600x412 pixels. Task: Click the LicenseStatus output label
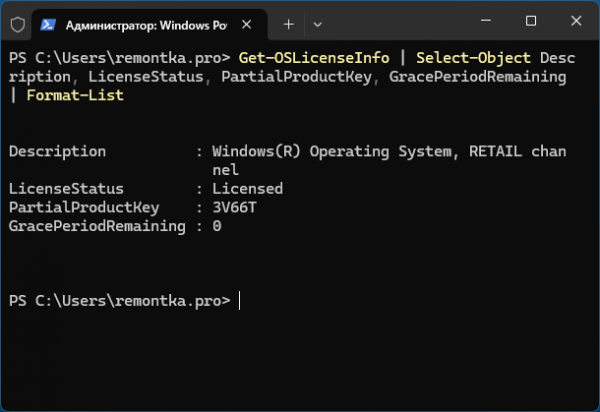pyautogui.click(x=66, y=189)
